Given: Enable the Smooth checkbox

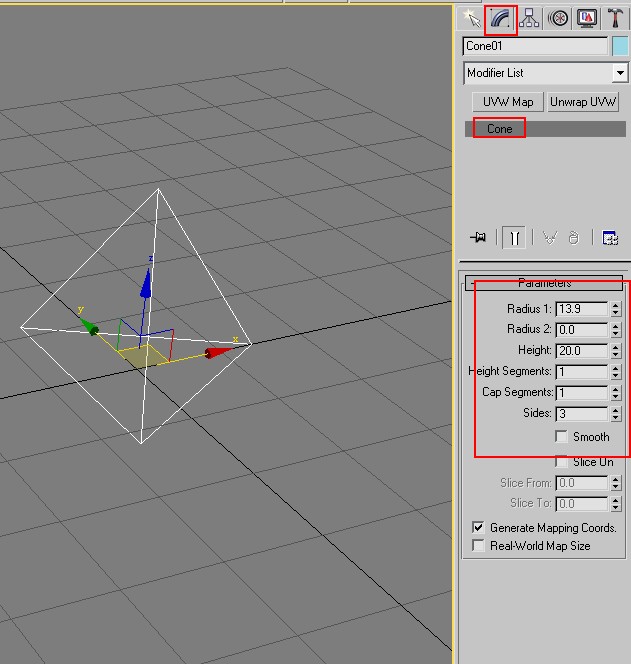Looking at the screenshot, I should coord(562,437).
